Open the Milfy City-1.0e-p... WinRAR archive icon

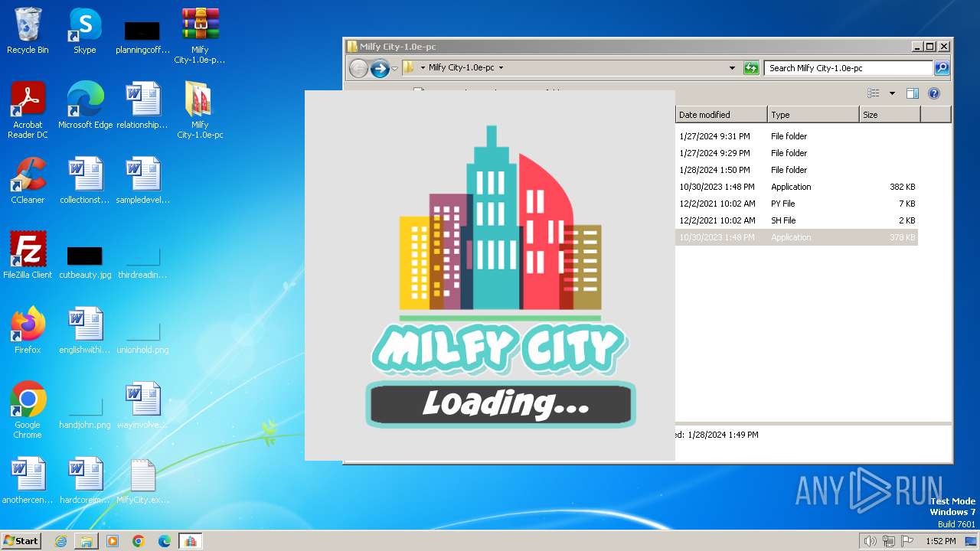coord(200,35)
